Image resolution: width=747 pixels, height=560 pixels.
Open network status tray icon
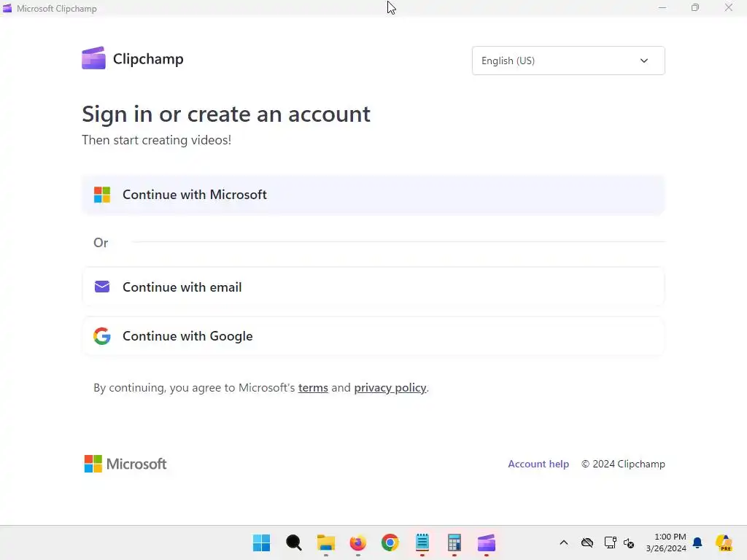coord(610,542)
